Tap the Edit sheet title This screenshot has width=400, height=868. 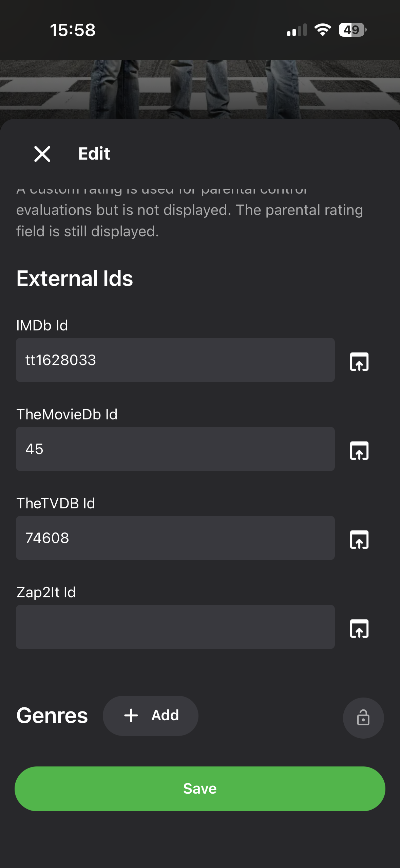click(94, 153)
